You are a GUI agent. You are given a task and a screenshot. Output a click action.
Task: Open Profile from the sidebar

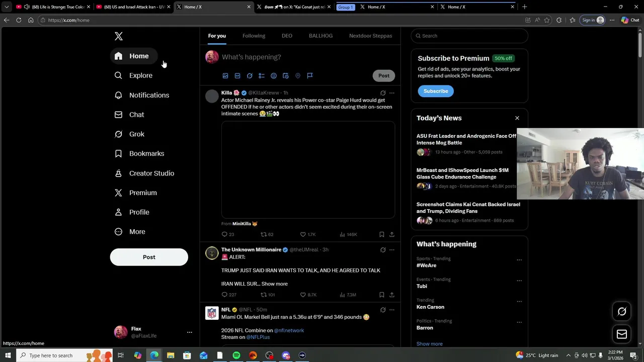[132, 212]
